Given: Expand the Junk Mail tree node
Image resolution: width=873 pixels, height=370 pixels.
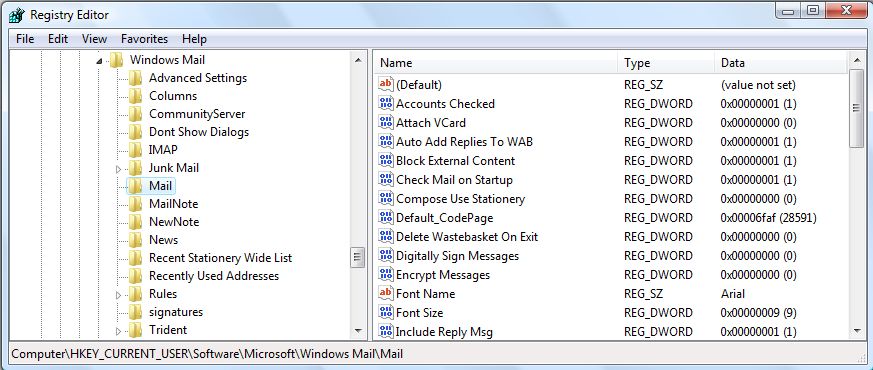Looking at the screenshot, I should point(118,169).
